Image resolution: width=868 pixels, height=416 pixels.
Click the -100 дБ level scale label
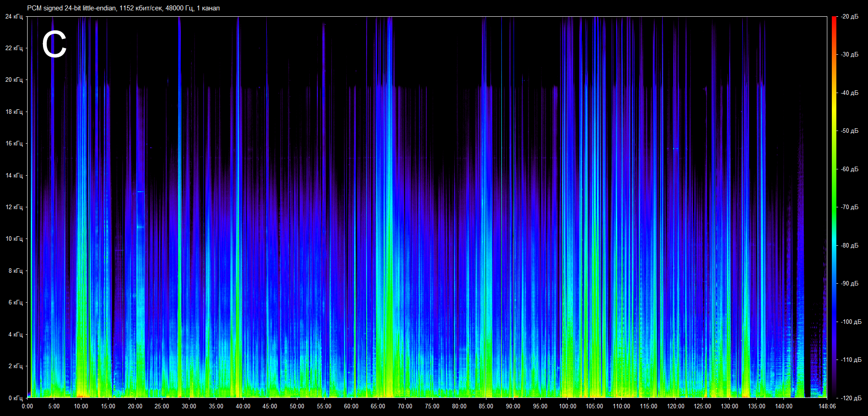851,322
